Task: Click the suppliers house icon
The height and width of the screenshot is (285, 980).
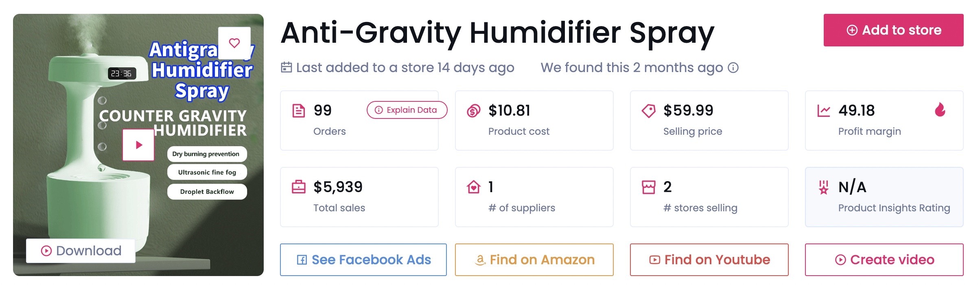Action: [474, 187]
